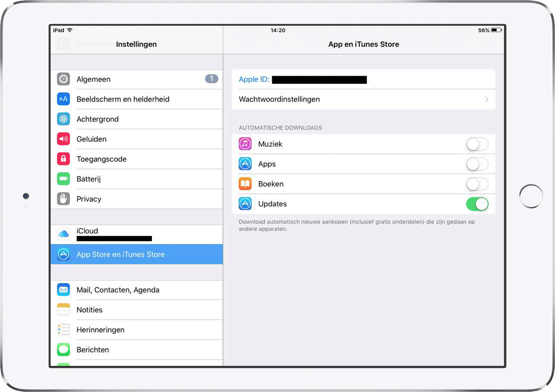555x392 pixels.
Task: Tap the green Batterij icon
Action: click(x=63, y=179)
